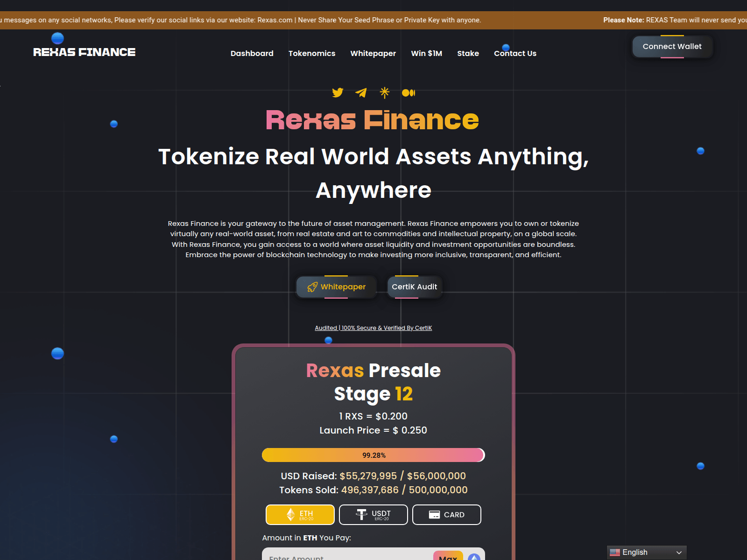Open the Medium social icon
747x560 pixels.
pyautogui.click(x=409, y=93)
